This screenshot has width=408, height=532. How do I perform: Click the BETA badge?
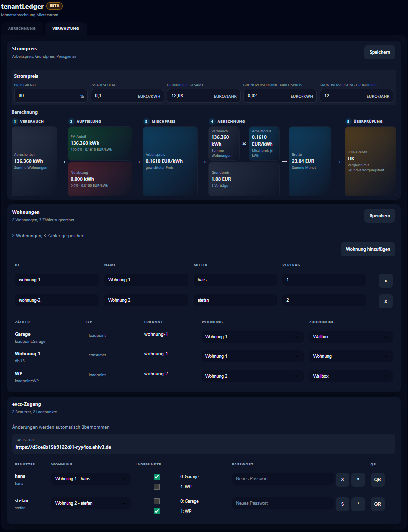pyautogui.click(x=54, y=6)
